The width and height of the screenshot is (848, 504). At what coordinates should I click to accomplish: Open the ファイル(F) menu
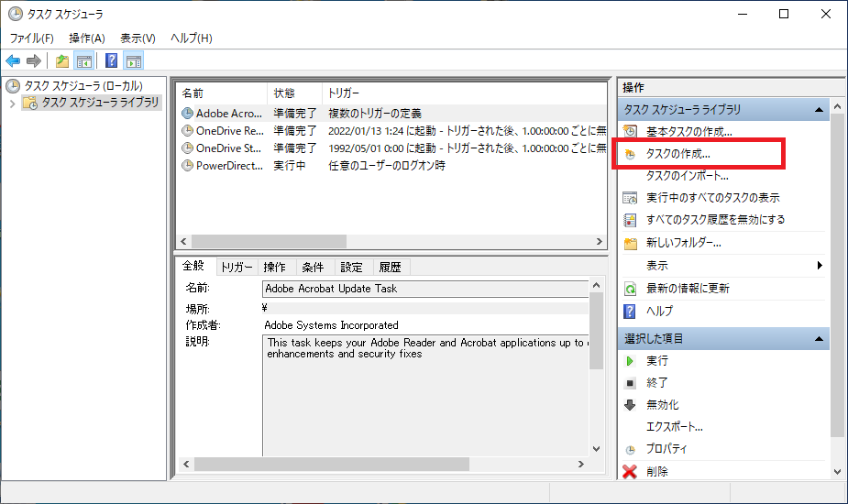31,38
